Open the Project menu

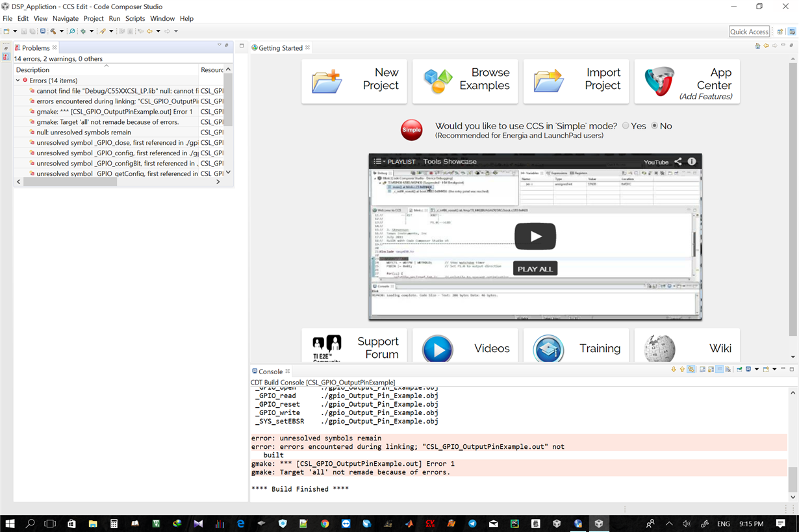coord(94,18)
